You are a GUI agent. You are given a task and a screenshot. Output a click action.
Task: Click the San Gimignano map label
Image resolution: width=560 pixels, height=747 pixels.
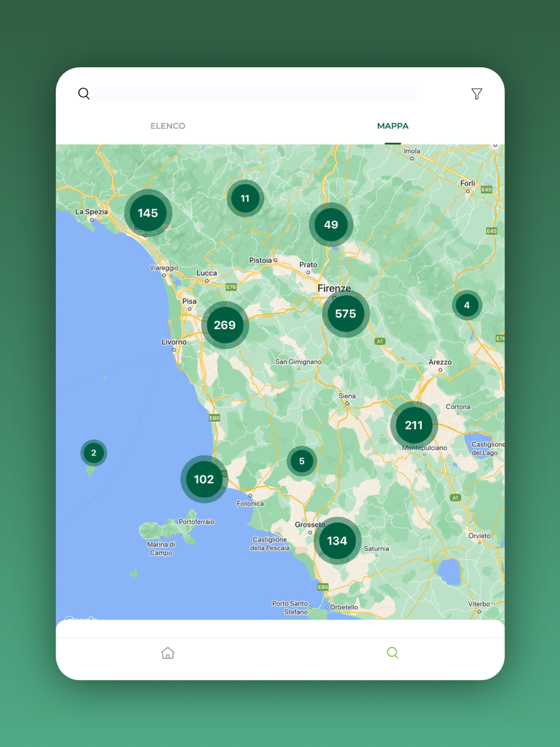[298, 362]
